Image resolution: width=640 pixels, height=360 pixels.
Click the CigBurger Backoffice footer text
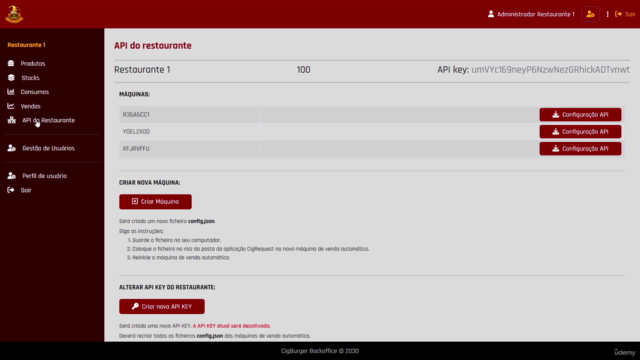[x=320, y=351]
